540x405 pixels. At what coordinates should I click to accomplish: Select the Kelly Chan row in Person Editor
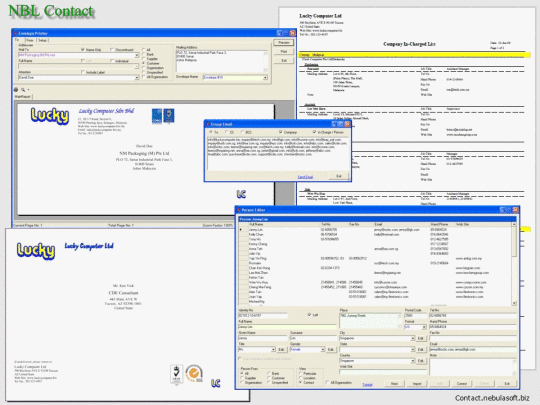[x=376, y=235]
